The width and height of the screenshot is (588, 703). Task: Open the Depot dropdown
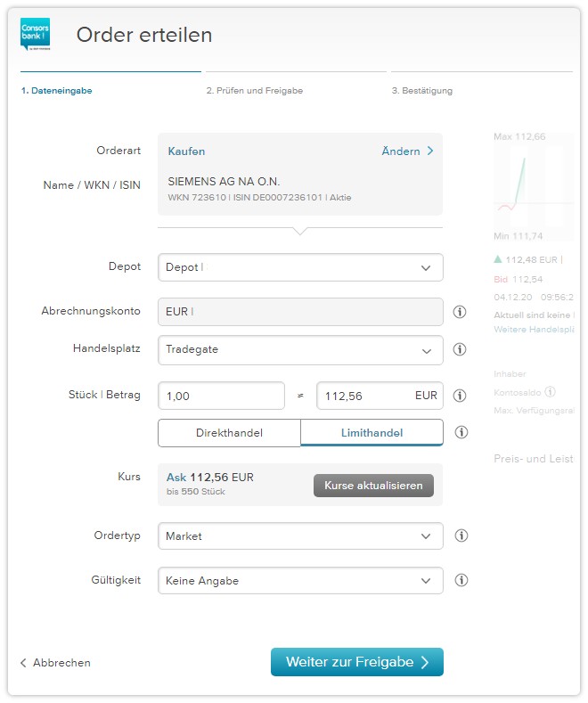click(300, 267)
